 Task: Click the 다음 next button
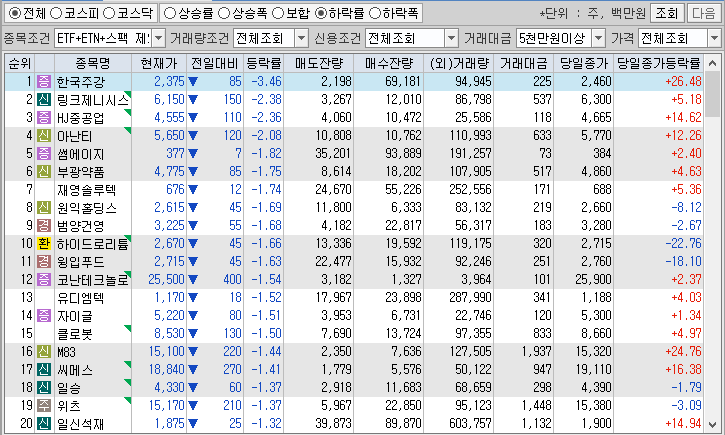tap(703, 13)
